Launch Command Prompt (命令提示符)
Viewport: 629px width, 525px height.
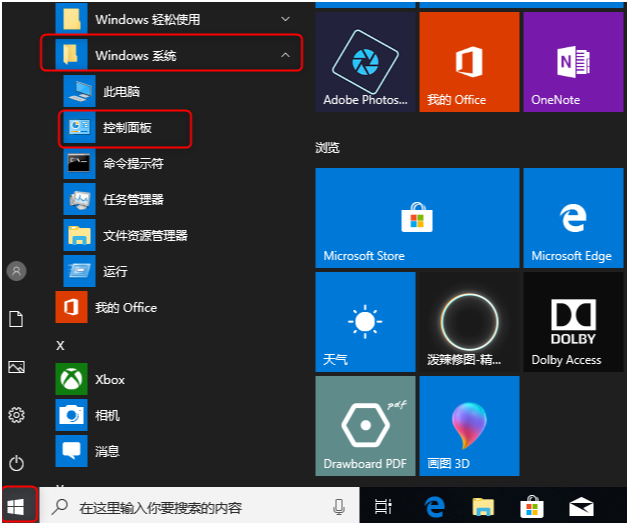coord(132,163)
